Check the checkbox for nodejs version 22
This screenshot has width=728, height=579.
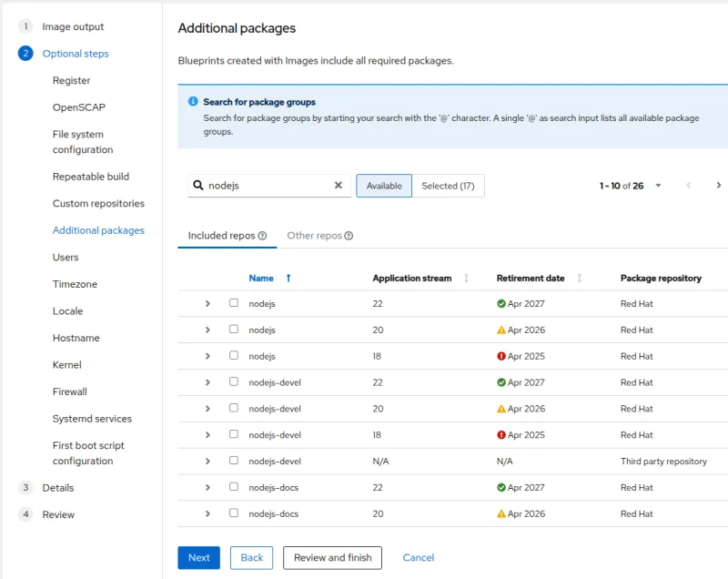click(232, 303)
